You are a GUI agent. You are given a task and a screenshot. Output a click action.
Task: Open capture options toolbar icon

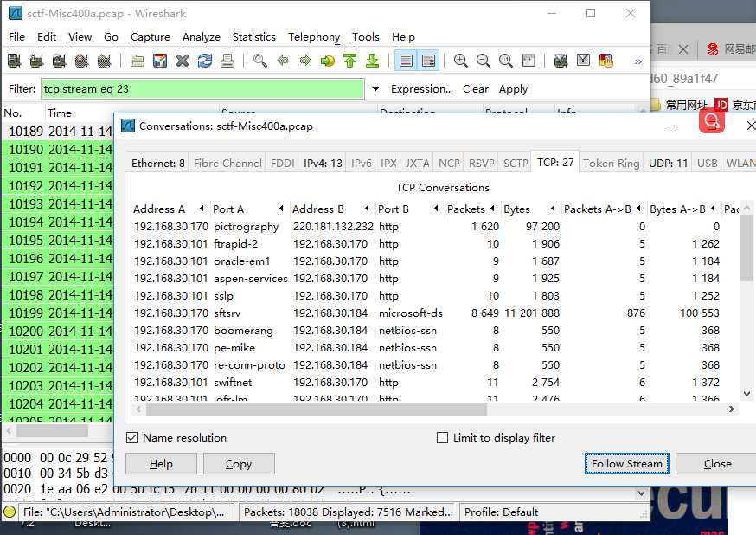tap(36, 61)
